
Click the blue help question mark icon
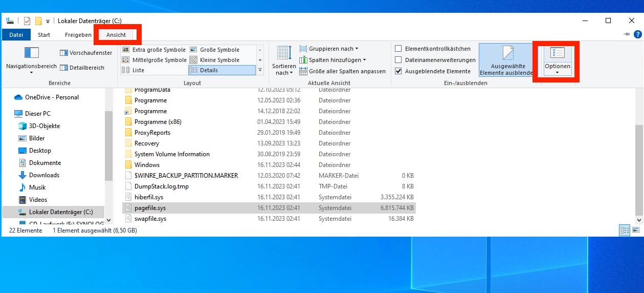tap(637, 34)
